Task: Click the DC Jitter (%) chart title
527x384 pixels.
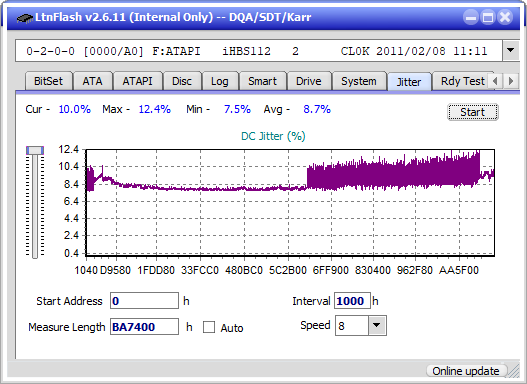Action: [x=273, y=136]
